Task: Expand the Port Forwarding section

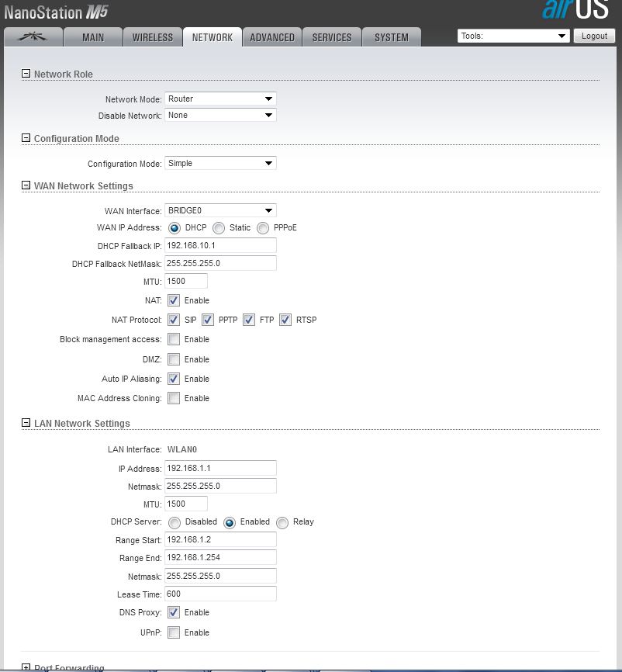Action: point(26,667)
